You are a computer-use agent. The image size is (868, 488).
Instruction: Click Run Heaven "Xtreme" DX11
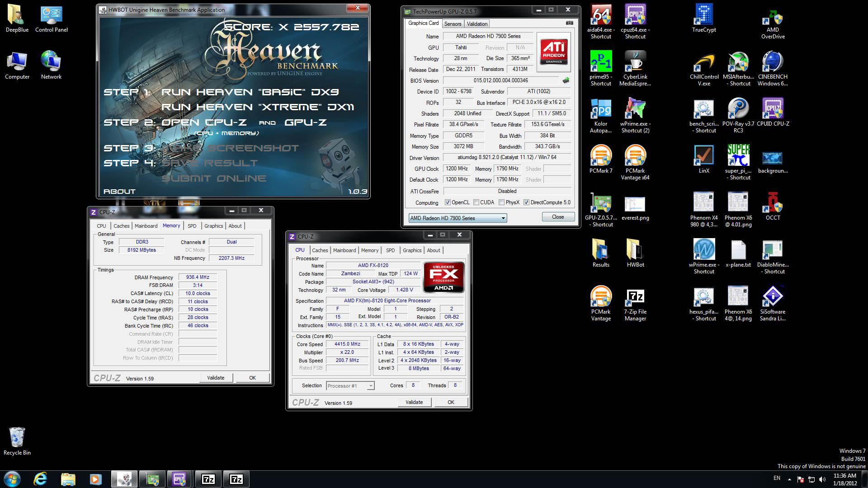pyautogui.click(x=258, y=107)
